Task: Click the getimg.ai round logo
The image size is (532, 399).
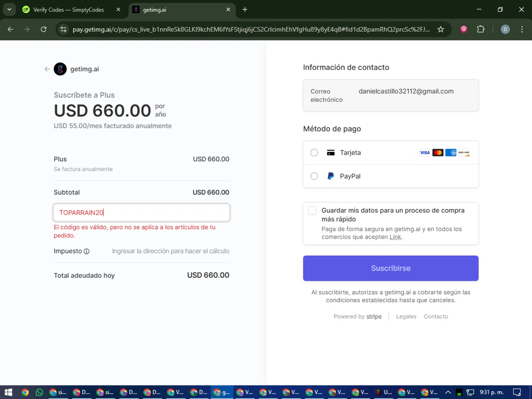Action: pyautogui.click(x=60, y=69)
